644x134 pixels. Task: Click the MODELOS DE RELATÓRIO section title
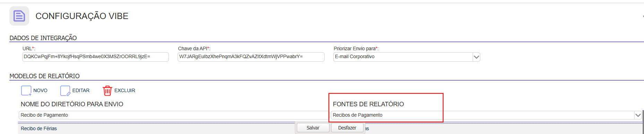[44, 76]
